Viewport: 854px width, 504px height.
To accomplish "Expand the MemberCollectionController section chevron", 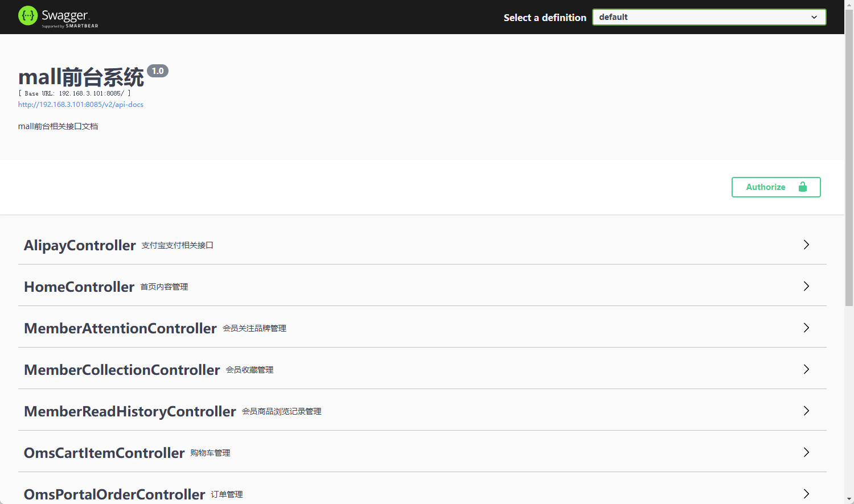I will pos(806,369).
